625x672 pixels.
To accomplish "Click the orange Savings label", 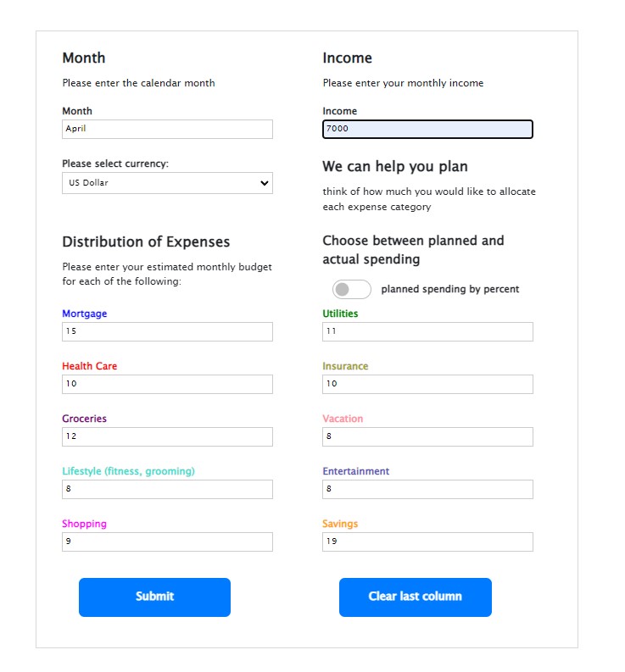I will (340, 524).
